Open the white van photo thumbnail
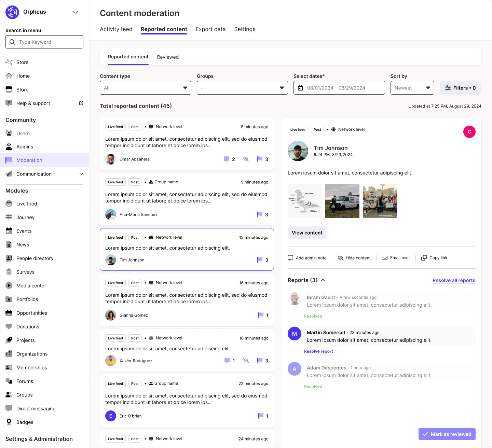Viewport: 492px width, 448px height. [342, 201]
